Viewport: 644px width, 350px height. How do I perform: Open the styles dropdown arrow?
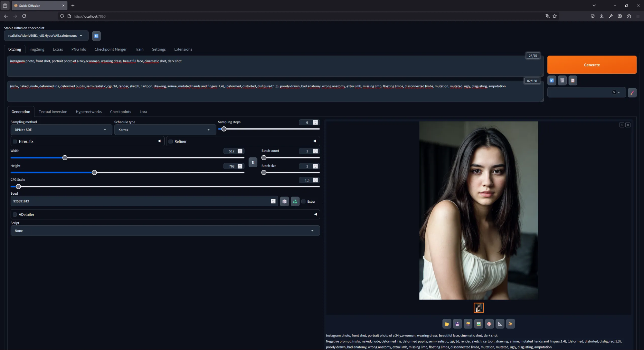point(619,92)
